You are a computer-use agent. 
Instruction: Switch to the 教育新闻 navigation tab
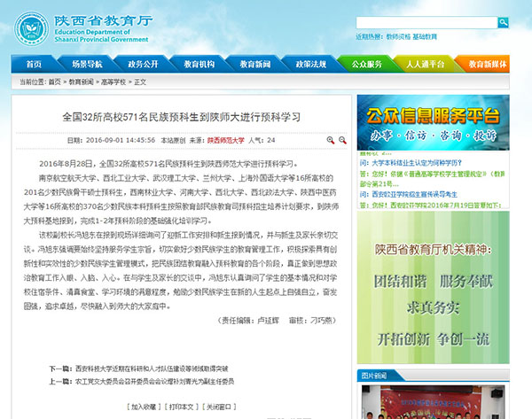pos(252,65)
